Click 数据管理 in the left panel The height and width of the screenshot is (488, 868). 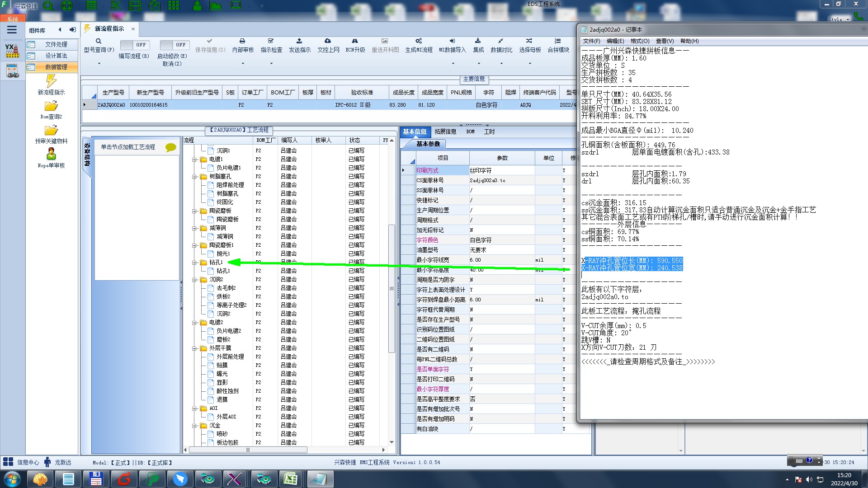point(56,67)
